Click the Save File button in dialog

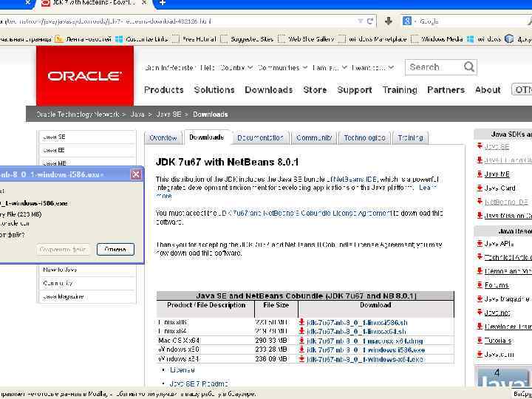click(x=63, y=250)
